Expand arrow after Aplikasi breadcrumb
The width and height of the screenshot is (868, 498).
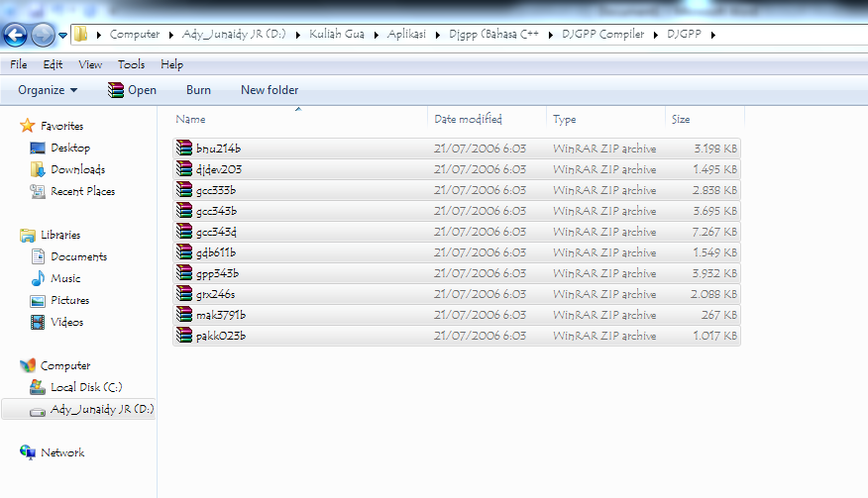(x=437, y=35)
